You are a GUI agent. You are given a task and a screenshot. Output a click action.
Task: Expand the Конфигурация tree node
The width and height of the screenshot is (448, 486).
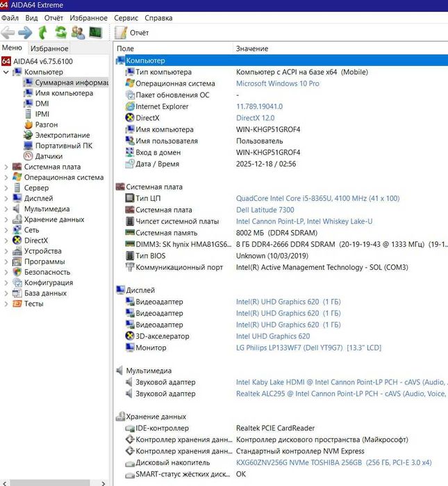tap(6, 283)
